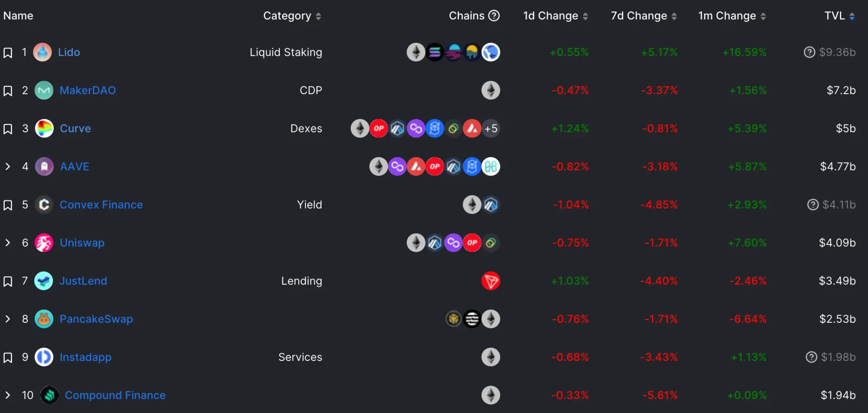Toggle the bookmark for Lido
This screenshot has height=413, width=868.
pyautogui.click(x=8, y=53)
